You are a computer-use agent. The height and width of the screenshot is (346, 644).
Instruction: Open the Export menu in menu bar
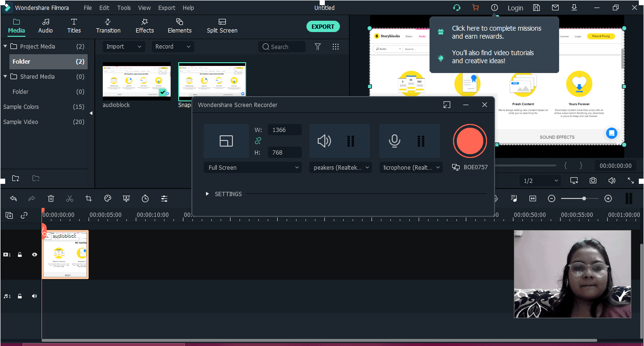166,8
